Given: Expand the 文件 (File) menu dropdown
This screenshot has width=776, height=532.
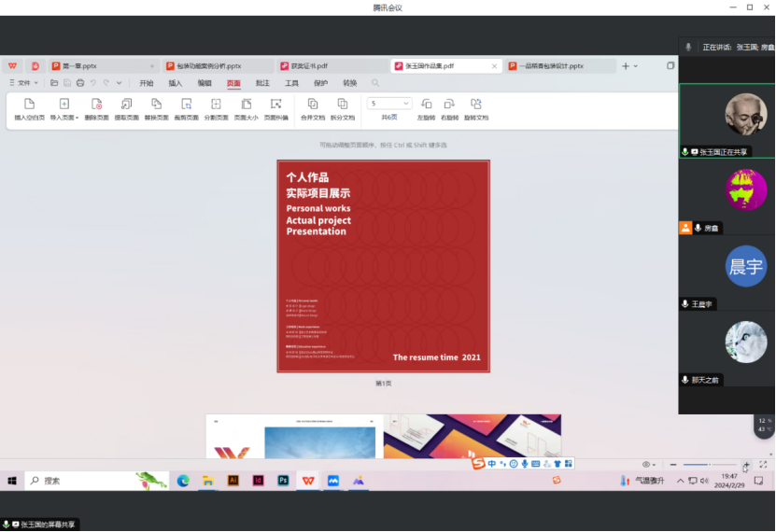Looking at the screenshot, I should coord(27,83).
